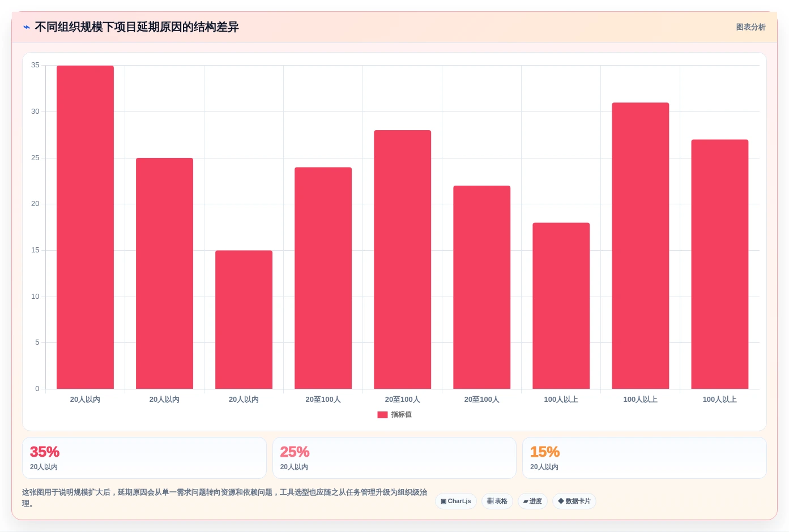Select the 表格 tag chip
The height and width of the screenshot is (532, 789).
pyautogui.click(x=497, y=501)
